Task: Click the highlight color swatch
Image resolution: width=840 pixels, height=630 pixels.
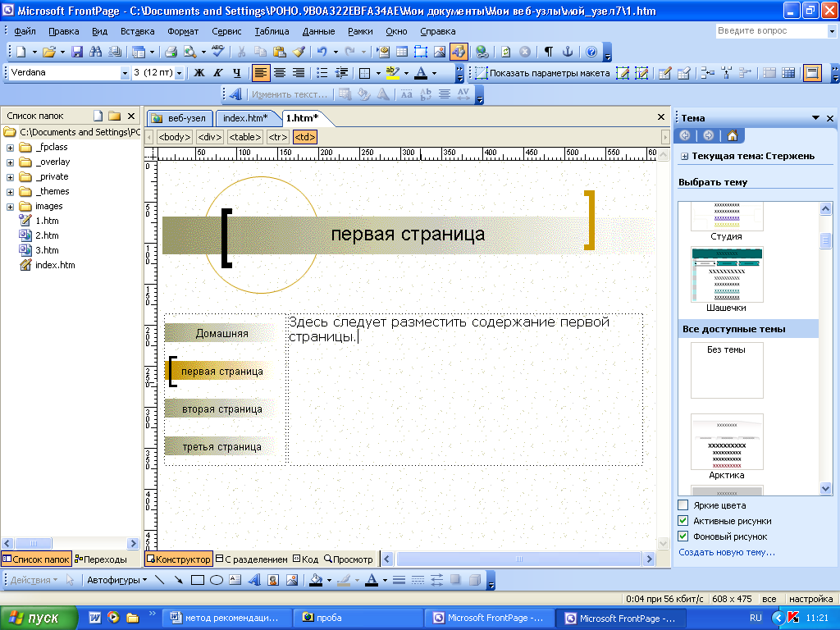Action: (393, 73)
